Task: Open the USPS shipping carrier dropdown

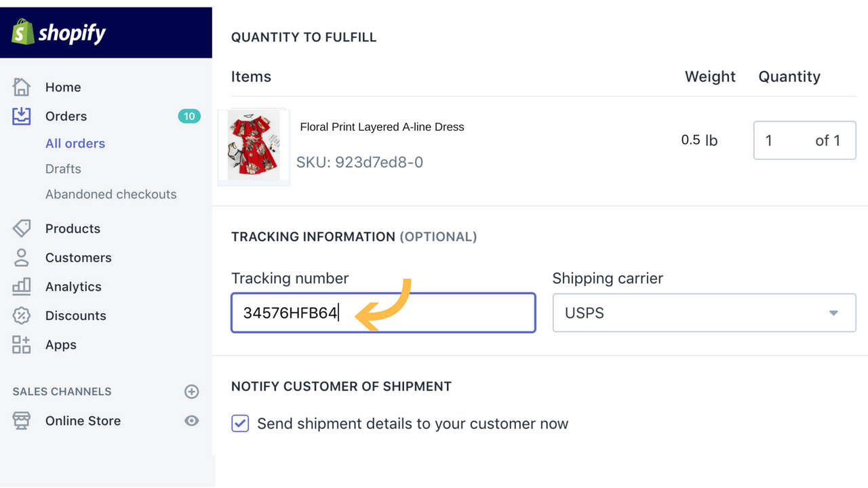Action: pyautogui.click(x=704, y=312)
